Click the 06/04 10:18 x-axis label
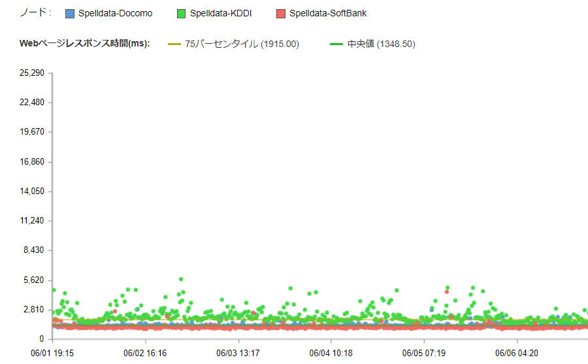Screen dimensions: 588x364 click(x=331, y=353)
